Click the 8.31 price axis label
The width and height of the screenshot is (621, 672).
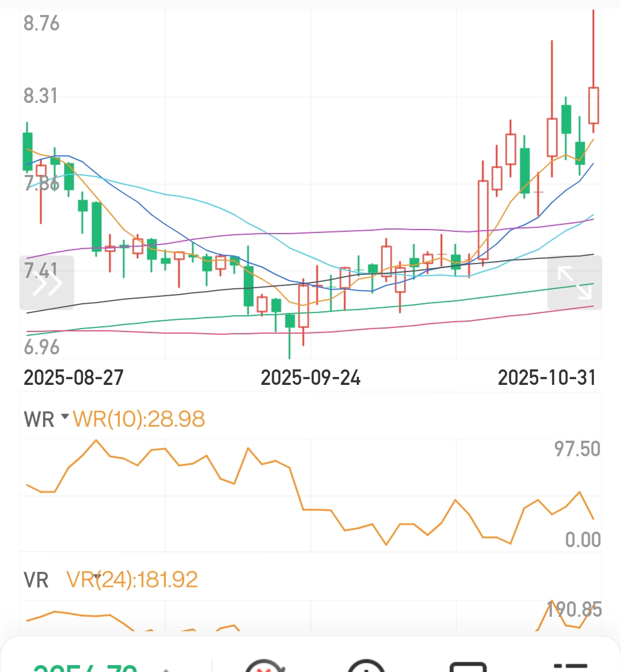(x=41, y=96)
